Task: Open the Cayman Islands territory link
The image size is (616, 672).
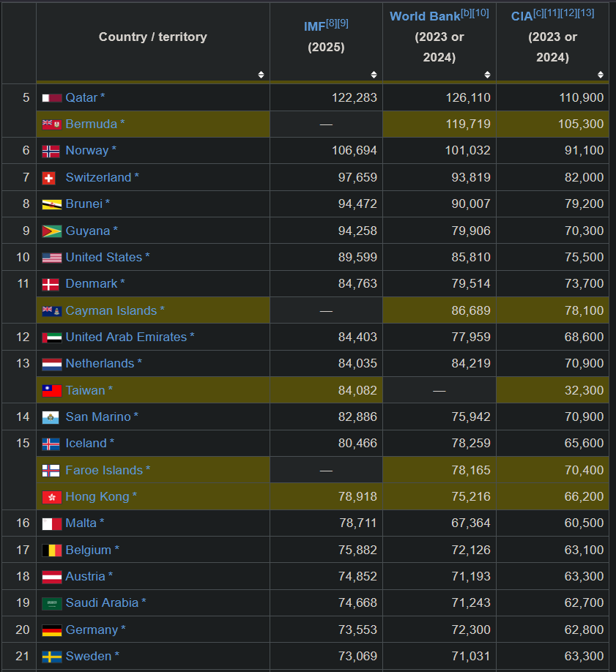Action: 111,310
